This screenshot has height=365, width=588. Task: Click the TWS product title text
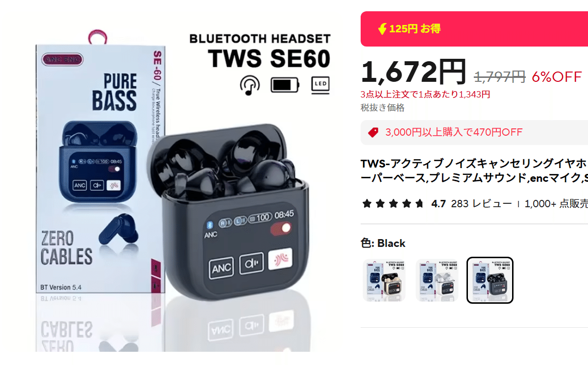coord(474,170)
